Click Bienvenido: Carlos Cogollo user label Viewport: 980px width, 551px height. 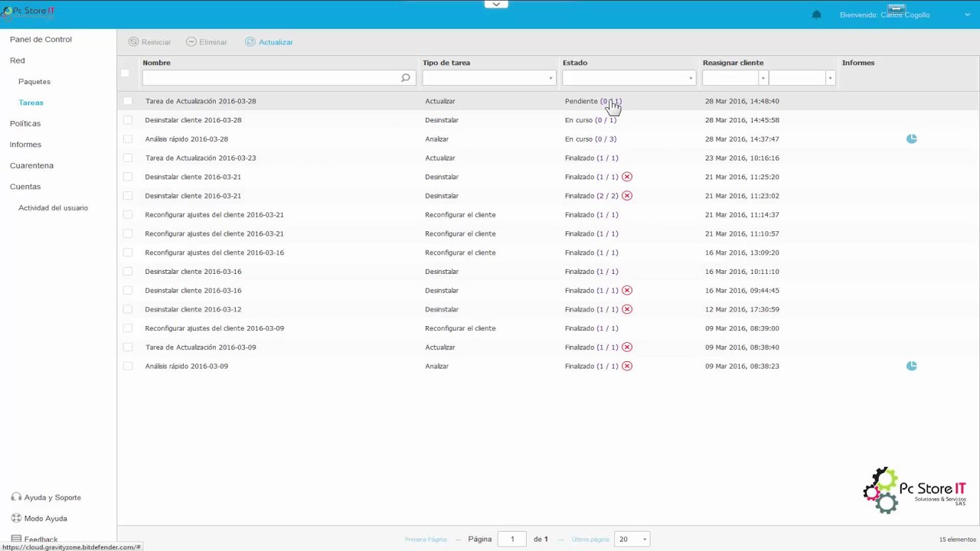pos(884,15)
